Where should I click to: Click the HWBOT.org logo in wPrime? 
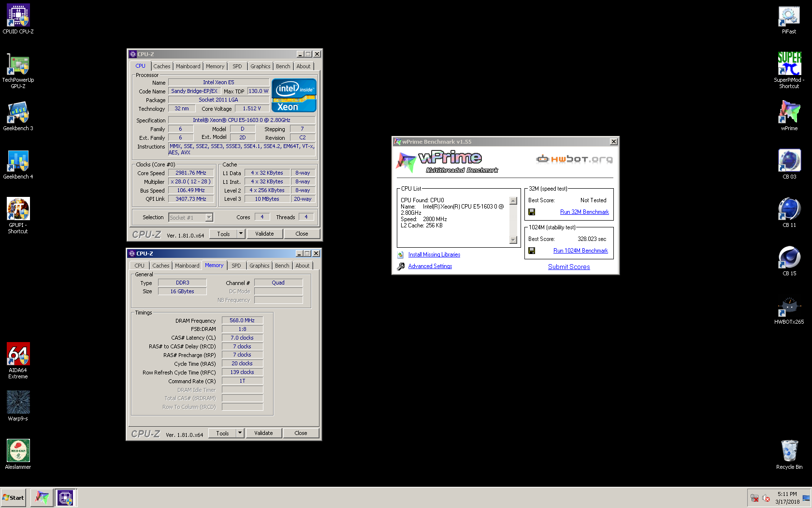574,159
